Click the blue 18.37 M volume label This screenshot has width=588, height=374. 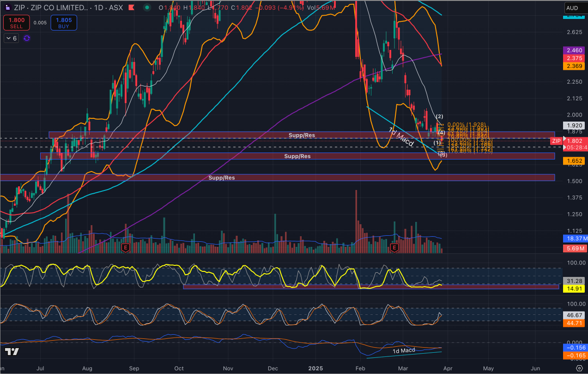tap(575, 239)
